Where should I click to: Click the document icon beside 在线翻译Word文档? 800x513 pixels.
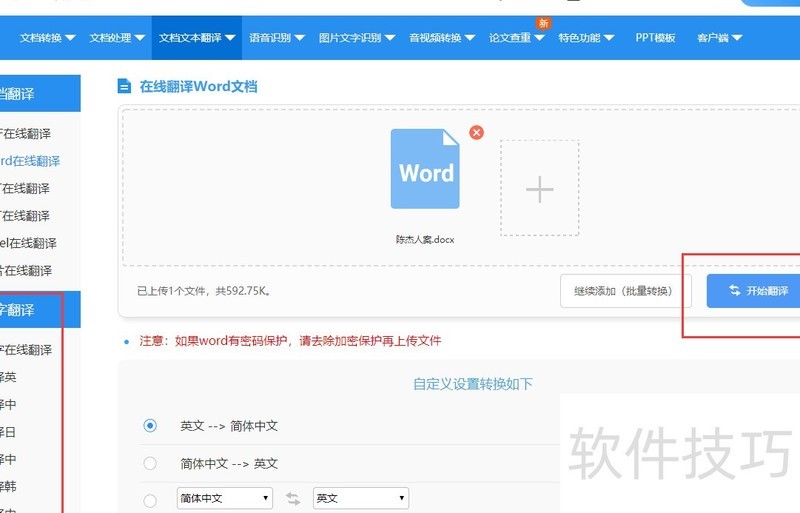124,86
